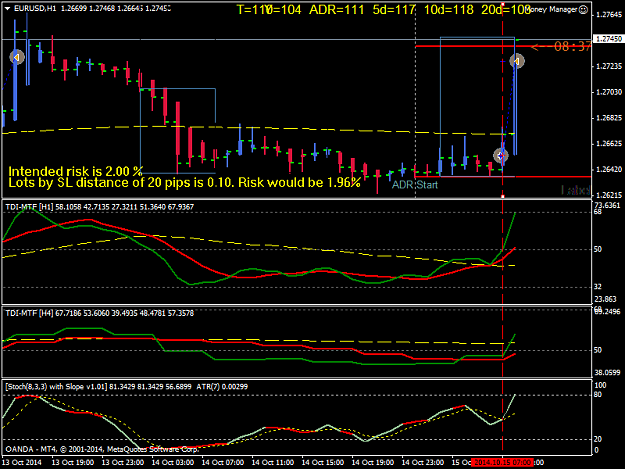The width and height of the screenshot is (625, 469).
Task: Grab the top handle of the red vertical line
Action: 503,5
